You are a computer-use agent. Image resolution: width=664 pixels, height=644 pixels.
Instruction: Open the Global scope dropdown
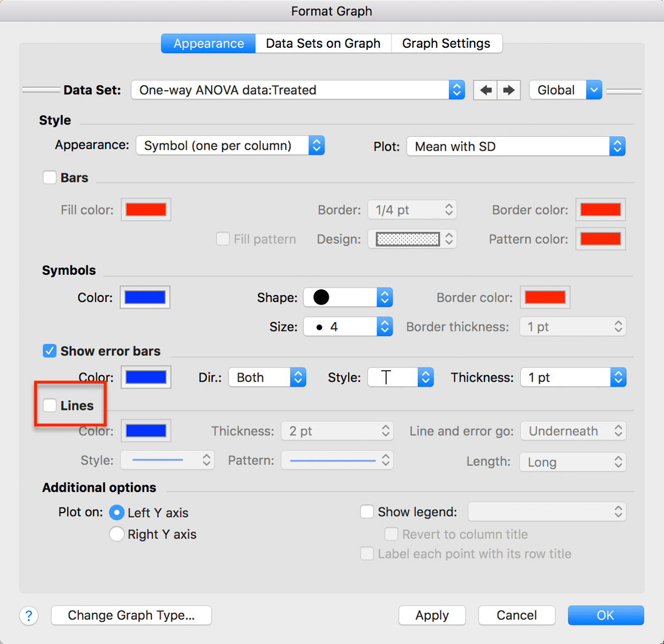[594, 90]
